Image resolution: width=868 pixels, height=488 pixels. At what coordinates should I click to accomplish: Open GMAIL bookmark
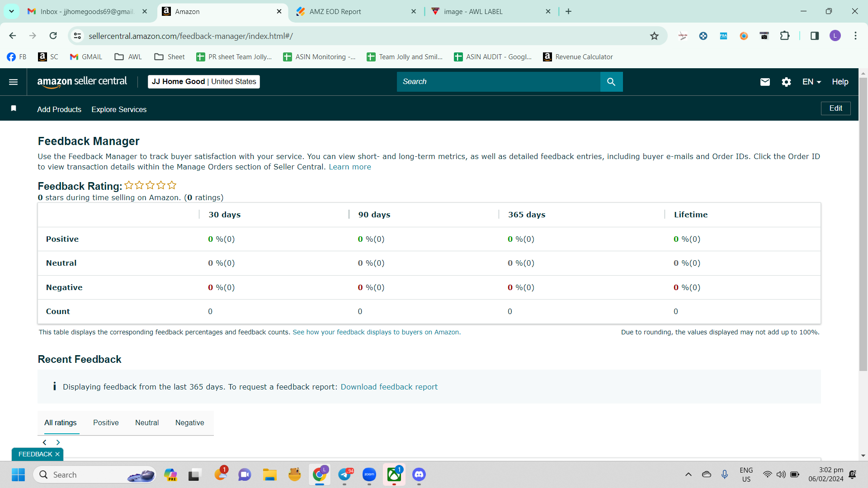(86, 57)
